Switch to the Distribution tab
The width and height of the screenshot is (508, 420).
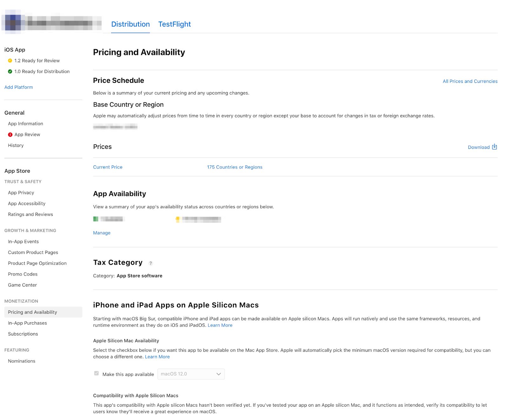[x=130, y=24]
